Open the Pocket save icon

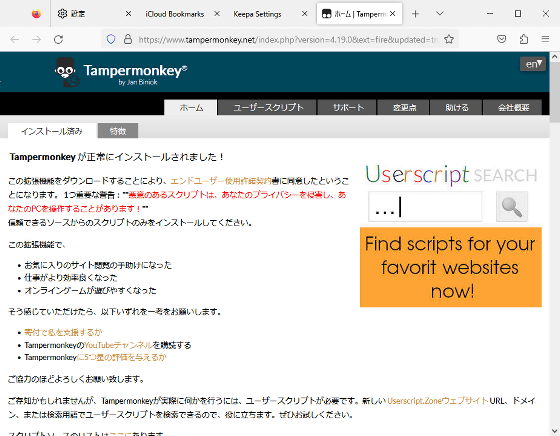coord(501,39)
